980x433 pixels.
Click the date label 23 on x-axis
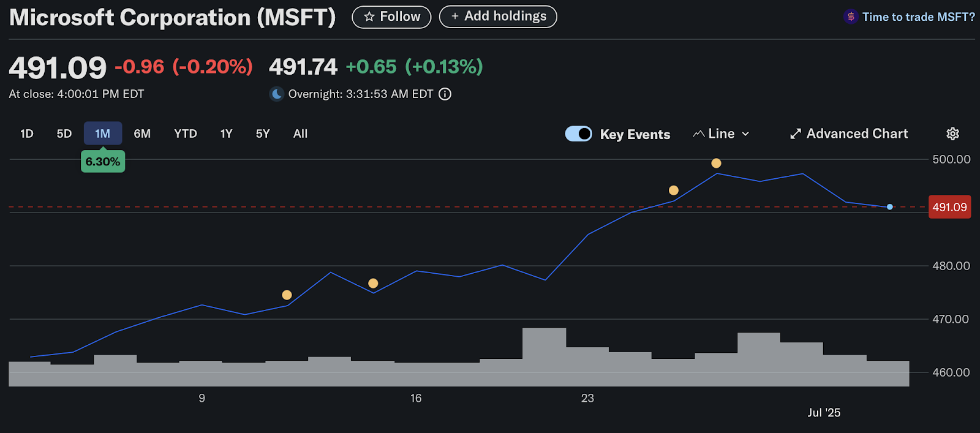pos(587,398)
